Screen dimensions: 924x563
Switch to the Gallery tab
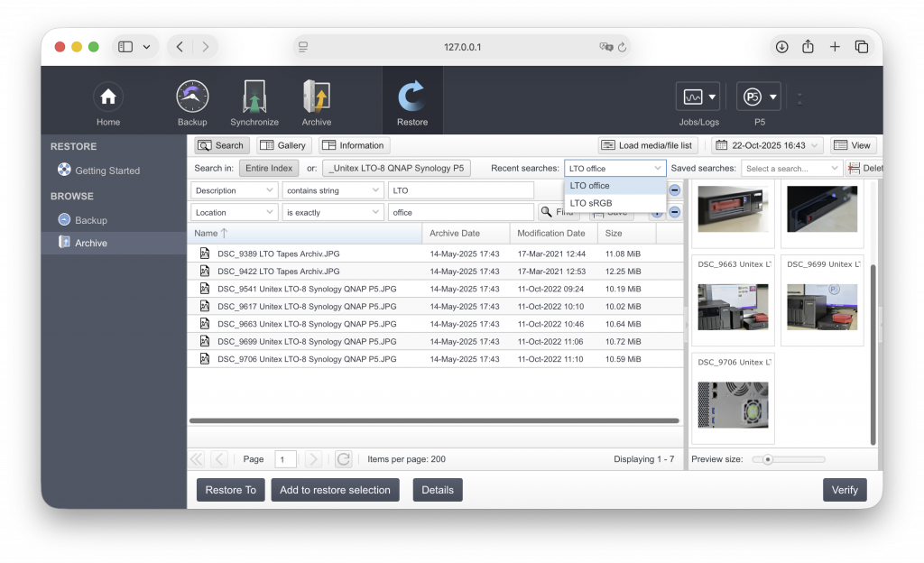[283, 145]
